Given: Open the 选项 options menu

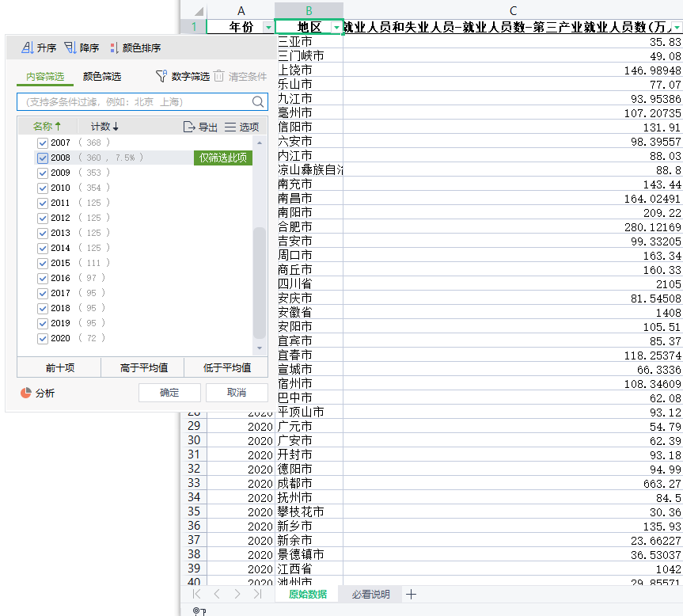Looking at the screenshot, I should tap(241, 127).
